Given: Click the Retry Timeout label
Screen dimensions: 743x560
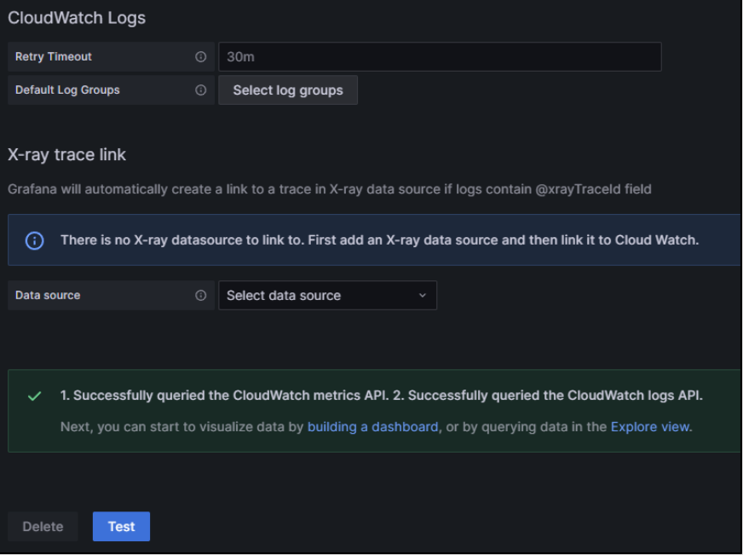Looking at the screenshot, I should coord(54,57).
